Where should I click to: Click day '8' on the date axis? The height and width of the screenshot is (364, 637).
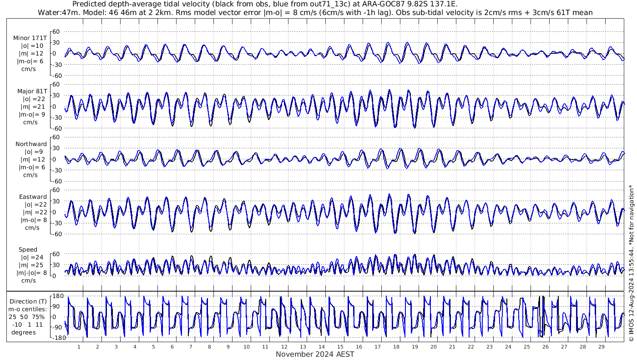coord(209,346)
